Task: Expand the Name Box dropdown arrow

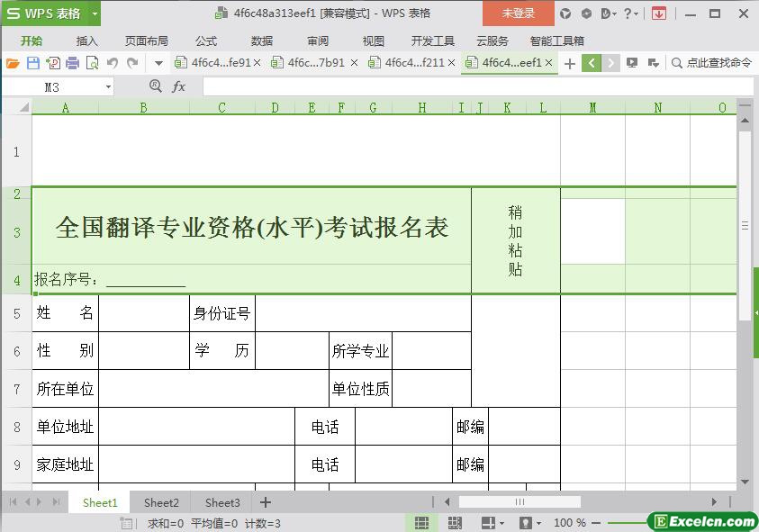Action: click(108, 87)
